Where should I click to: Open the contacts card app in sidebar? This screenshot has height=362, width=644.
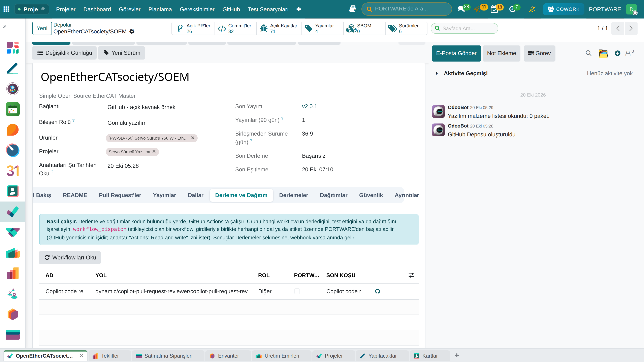12,191
